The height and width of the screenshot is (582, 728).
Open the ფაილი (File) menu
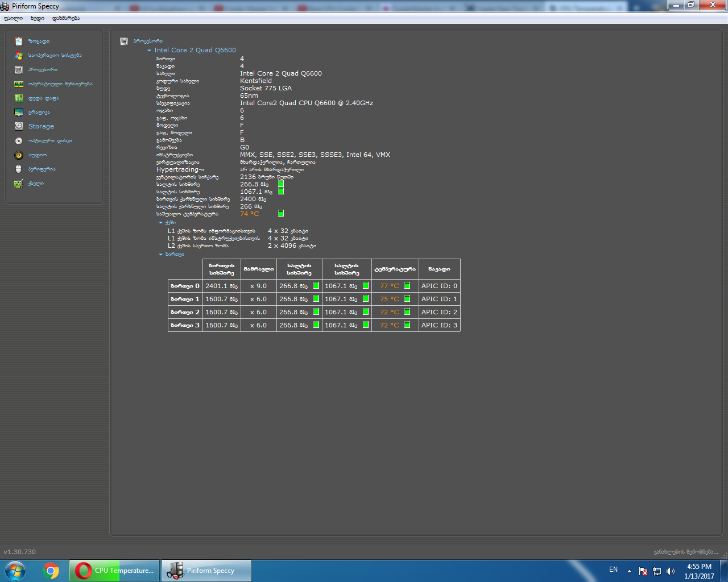[13, 18]
